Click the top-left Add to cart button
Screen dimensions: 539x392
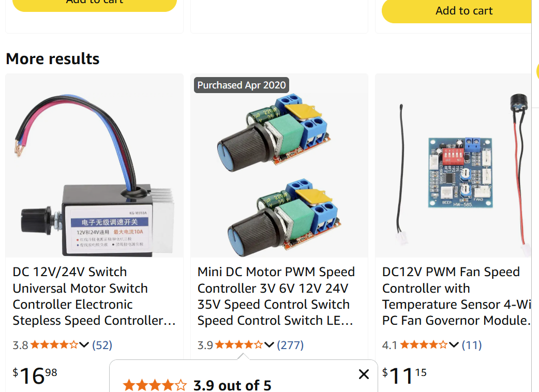pyautogui.click(x=95, y=3)
